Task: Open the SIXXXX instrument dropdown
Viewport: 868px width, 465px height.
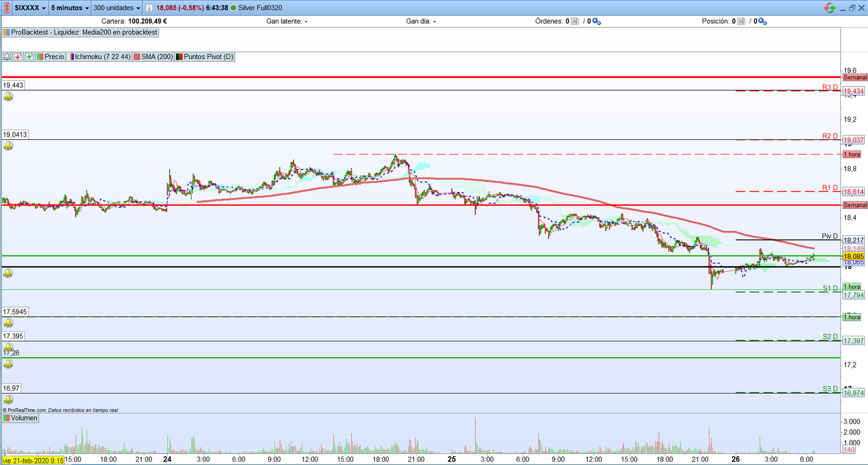Action: [x=30, y=8]
